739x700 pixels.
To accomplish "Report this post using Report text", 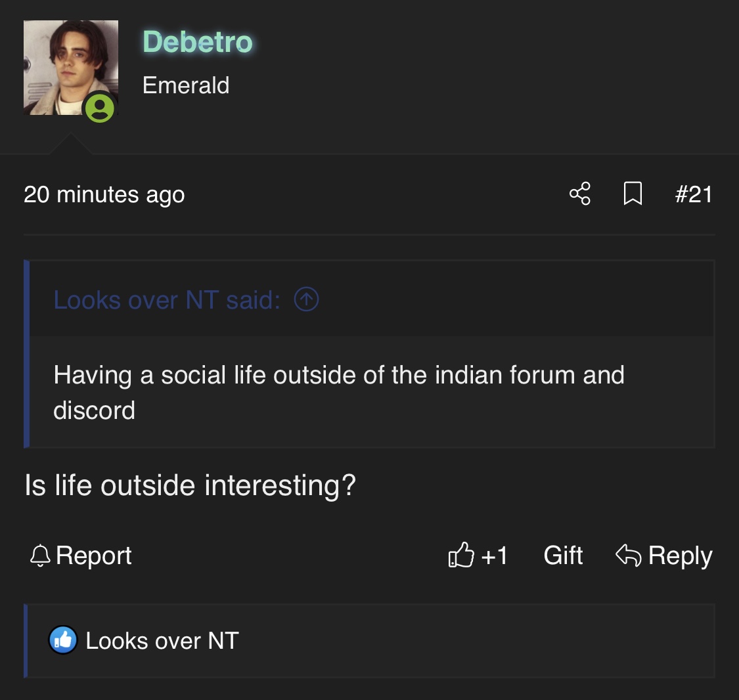I will tap(94, 556).
